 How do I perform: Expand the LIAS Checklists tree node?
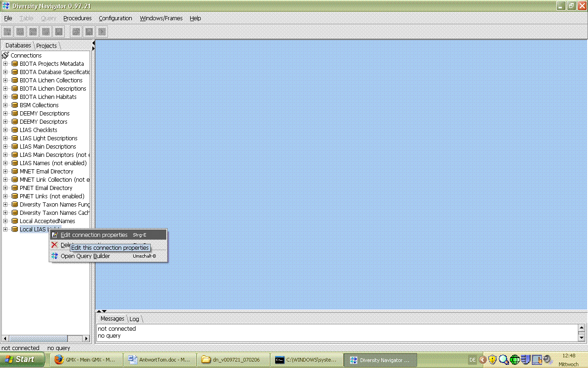[6, 130]
